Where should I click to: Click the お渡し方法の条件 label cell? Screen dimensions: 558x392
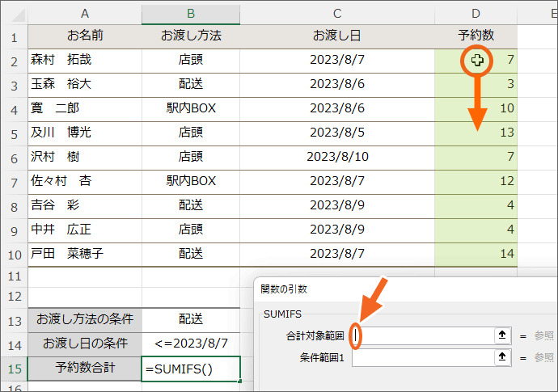[x=85, y=319]
